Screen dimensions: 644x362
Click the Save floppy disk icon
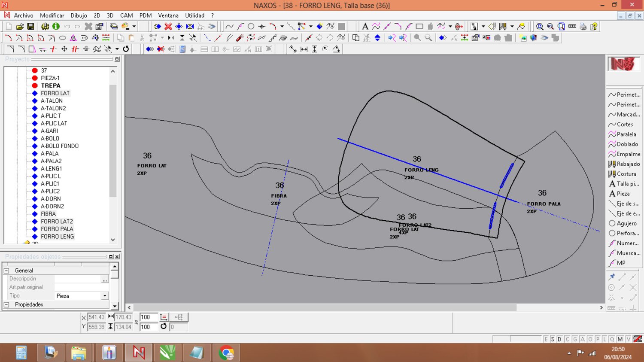[30, 27]
